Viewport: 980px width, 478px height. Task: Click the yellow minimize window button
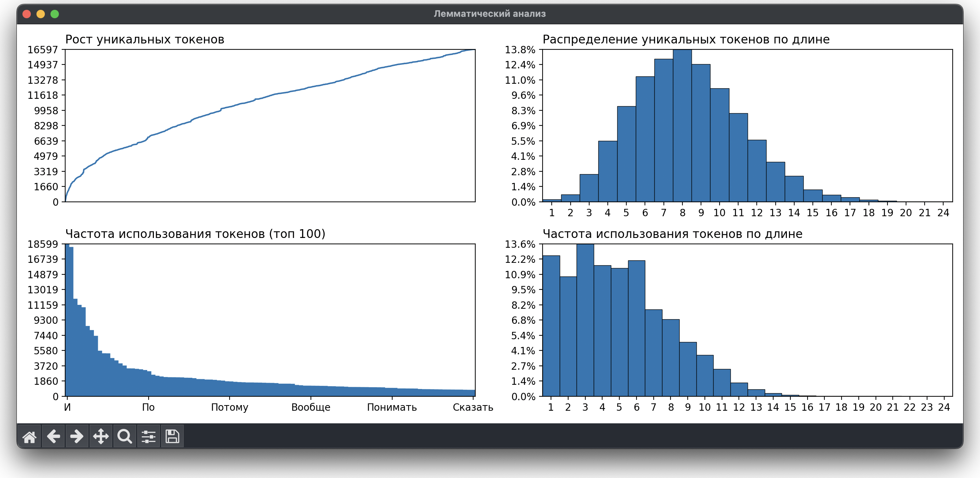[41, 14]
